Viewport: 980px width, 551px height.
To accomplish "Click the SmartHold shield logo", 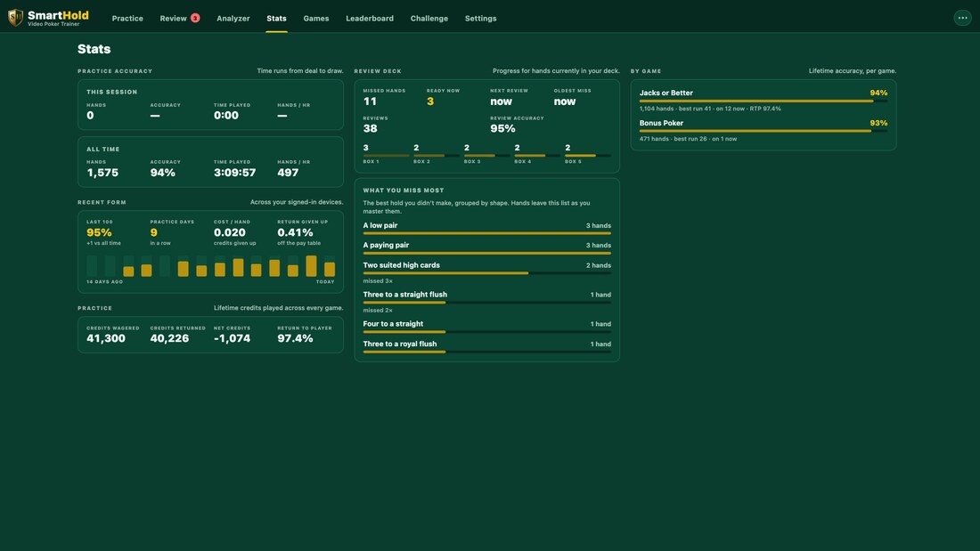I will 16,18.
